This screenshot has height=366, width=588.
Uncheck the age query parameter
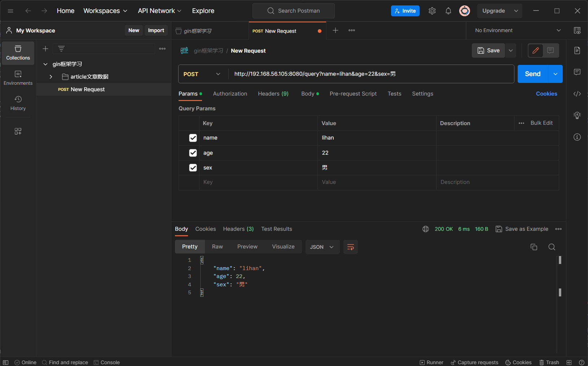(x=193, y=153)
